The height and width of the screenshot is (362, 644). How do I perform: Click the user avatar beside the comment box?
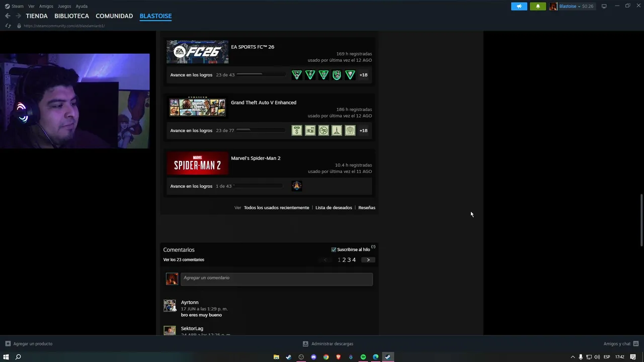tap(172, 279)
